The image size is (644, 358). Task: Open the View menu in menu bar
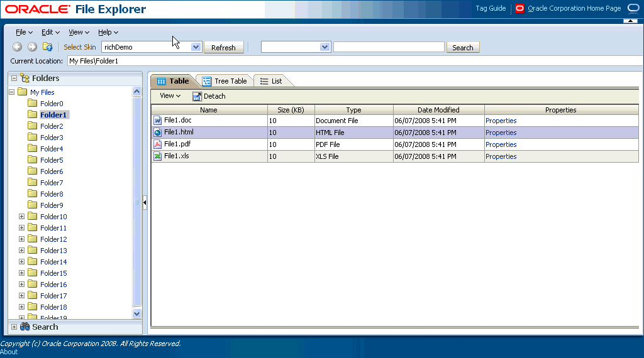[x=79, y=33]
